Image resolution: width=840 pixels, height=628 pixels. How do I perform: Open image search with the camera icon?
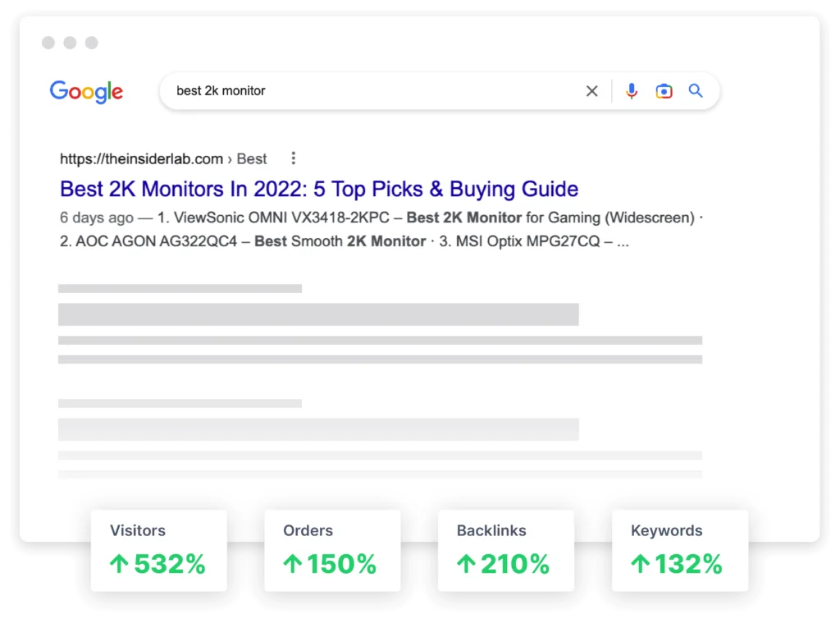click(x=664, y=91)
